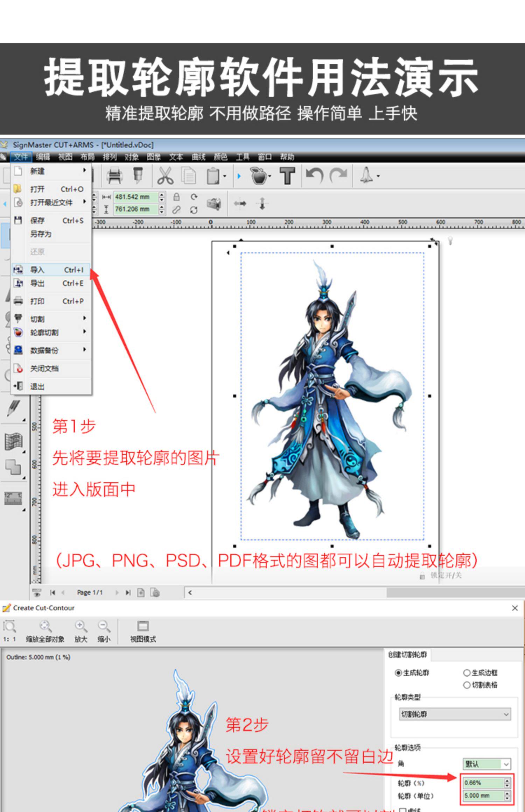Choose 保存 Ctrl+S from the file menu
Viewport: 525px width, 812px height.
(51, 220)
